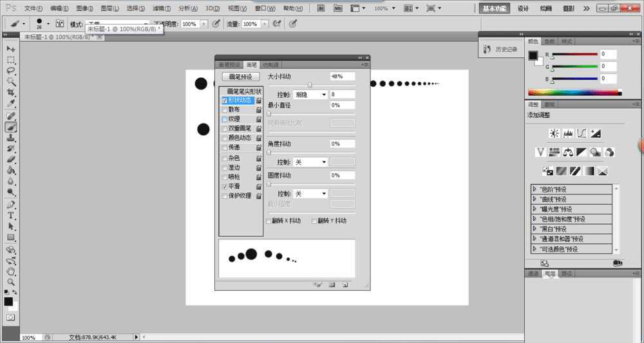The width and height of the screenshot is (644, 343).
Task: Select the Lasso tool
Action: point(11,70)
